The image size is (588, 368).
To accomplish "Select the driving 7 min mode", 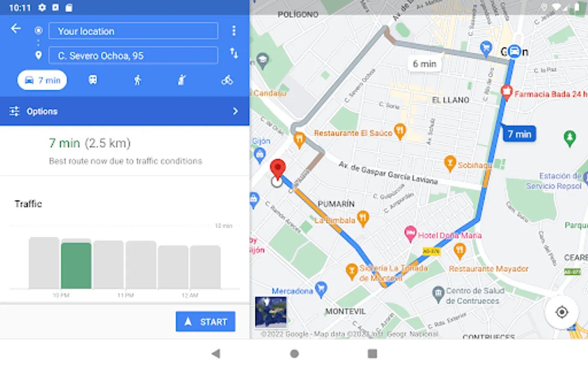I will point(42,80).
